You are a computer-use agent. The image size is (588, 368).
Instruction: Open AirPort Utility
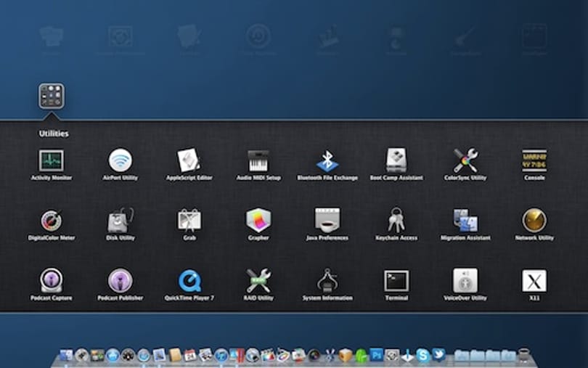click(121, 160)
